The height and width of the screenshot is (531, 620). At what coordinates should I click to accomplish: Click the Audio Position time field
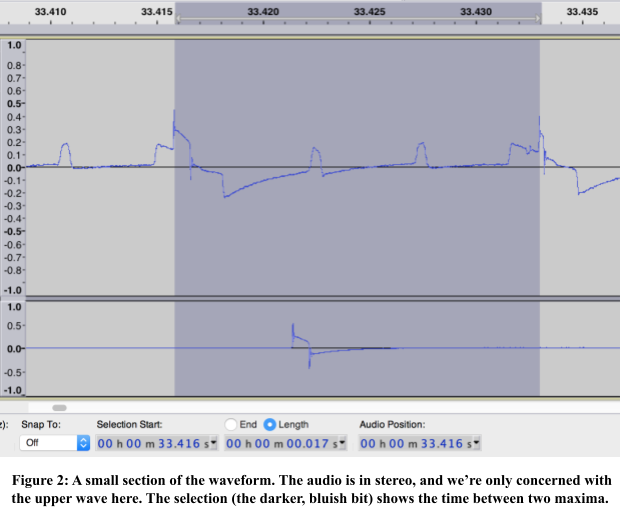click(414, 443)
